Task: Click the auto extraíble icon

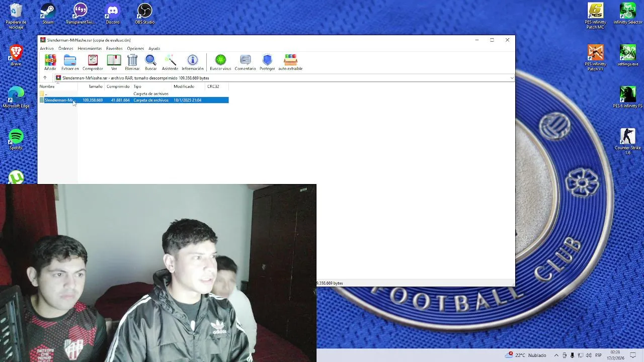Action: [290, 62]
